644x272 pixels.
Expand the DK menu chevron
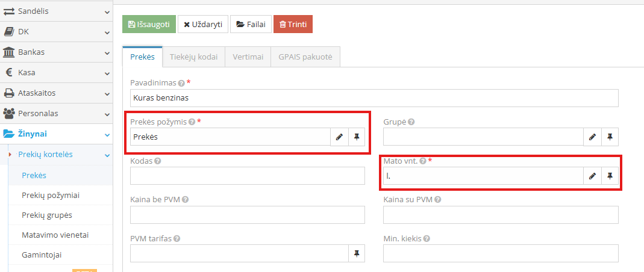(107, 32)
